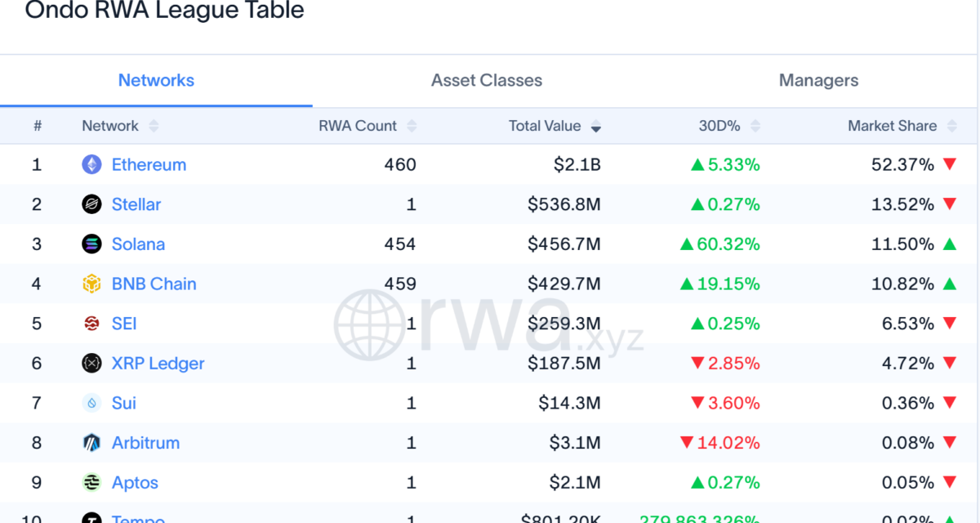Click the Ethereum network logo icon
980x523 pixels.
[x=91, y=164]
